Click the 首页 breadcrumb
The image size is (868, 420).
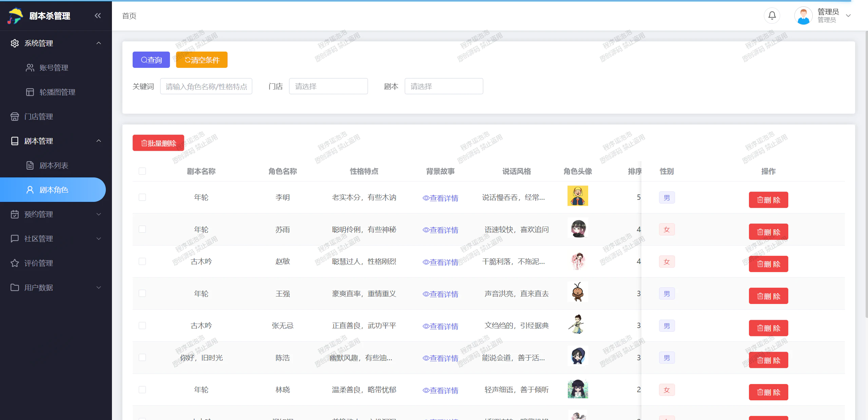(129, 16)
